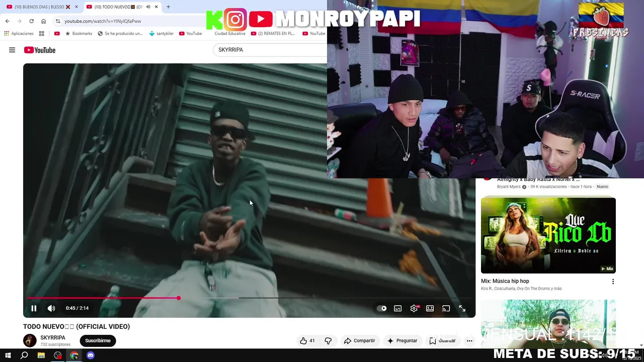Open YouTube bookmark next to santykiler
The image size is (644, 362).
[191, 33]
